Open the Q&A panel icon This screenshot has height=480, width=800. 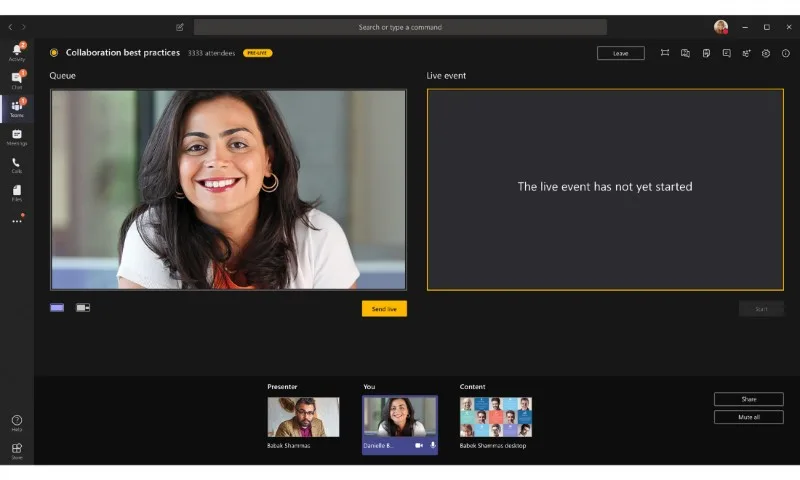coord(685,53)
